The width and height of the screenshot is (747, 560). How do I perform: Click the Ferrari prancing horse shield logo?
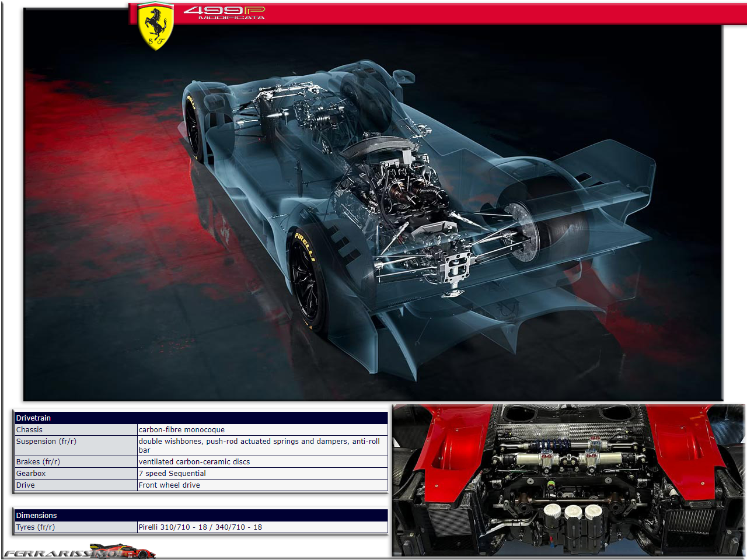pyautogui.click(x=156, y=26)
